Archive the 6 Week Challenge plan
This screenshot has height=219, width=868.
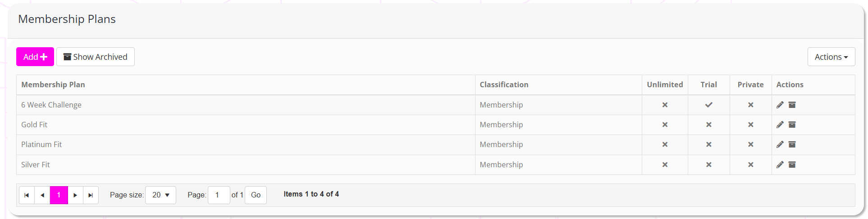pyautogui.click(x=792, y=105)
